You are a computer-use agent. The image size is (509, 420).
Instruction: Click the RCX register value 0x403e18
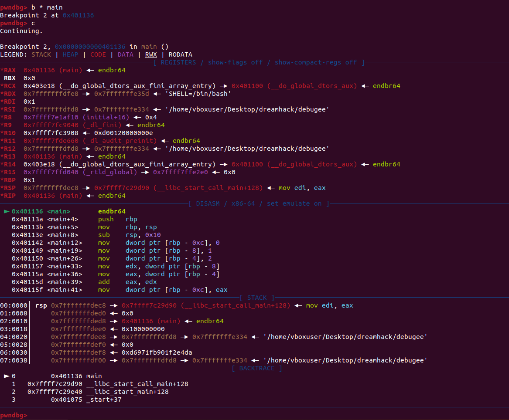click(x=39, y=86)
